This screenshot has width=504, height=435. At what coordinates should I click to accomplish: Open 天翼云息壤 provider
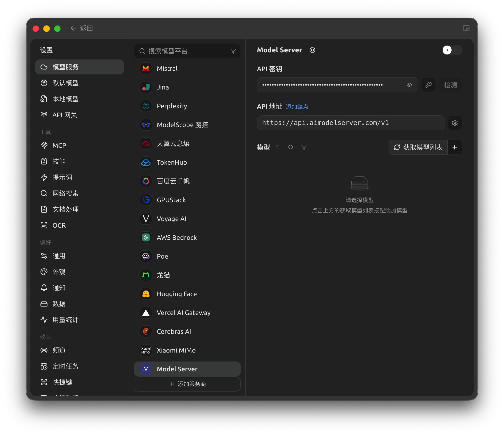(187, 144)
